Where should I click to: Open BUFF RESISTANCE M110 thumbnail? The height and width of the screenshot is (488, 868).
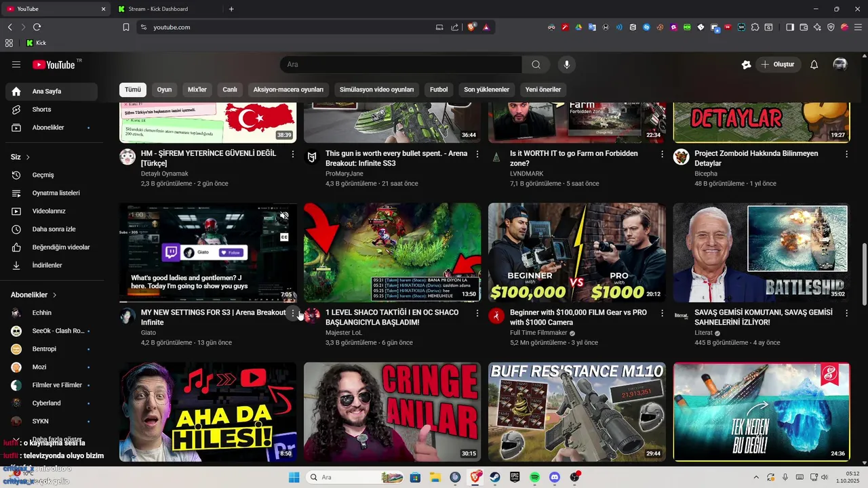[576, 411]
